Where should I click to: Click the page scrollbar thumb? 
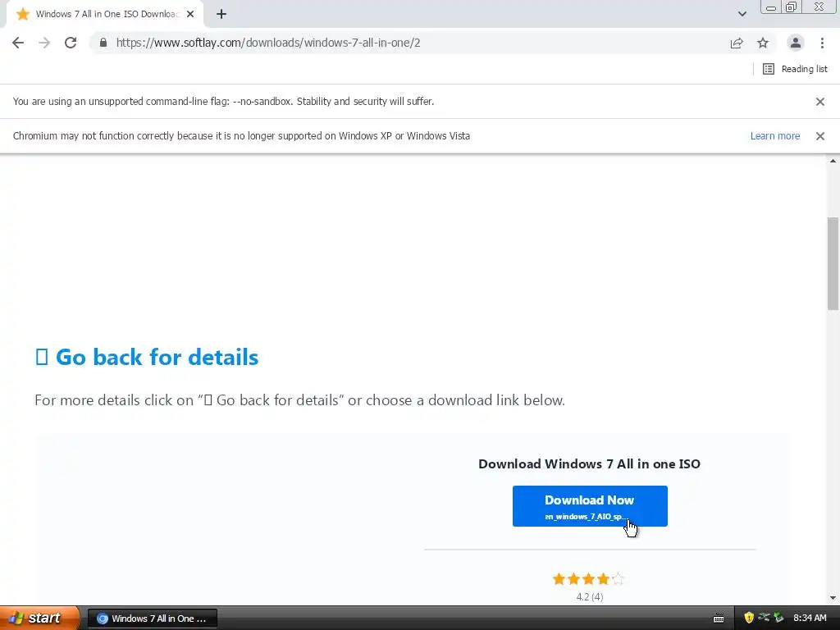(x=833, y=263)
